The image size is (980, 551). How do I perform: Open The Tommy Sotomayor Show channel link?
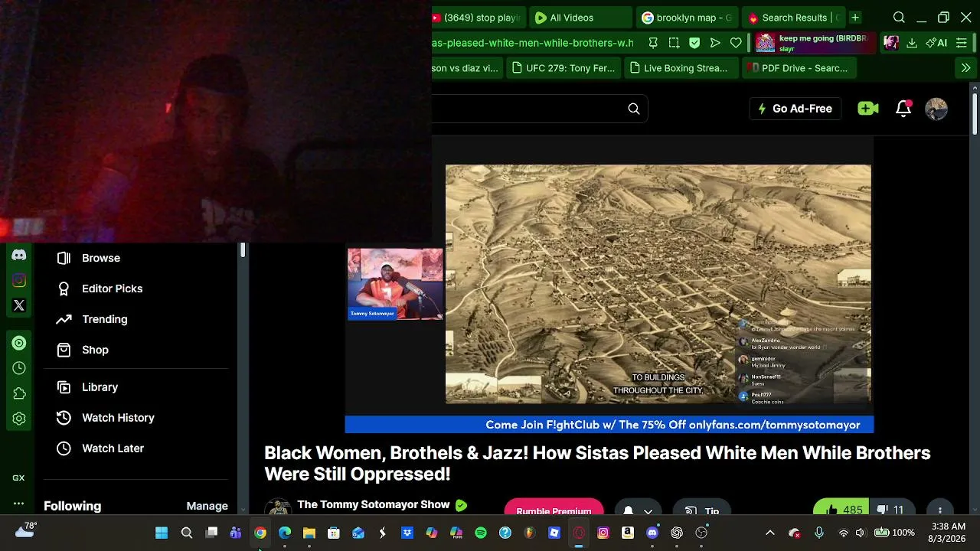[373, 505]
